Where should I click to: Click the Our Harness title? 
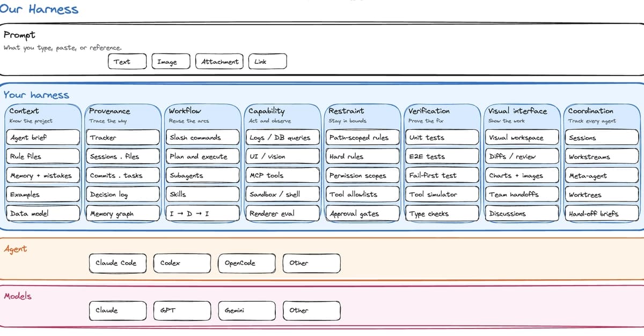tap(39, 9)
